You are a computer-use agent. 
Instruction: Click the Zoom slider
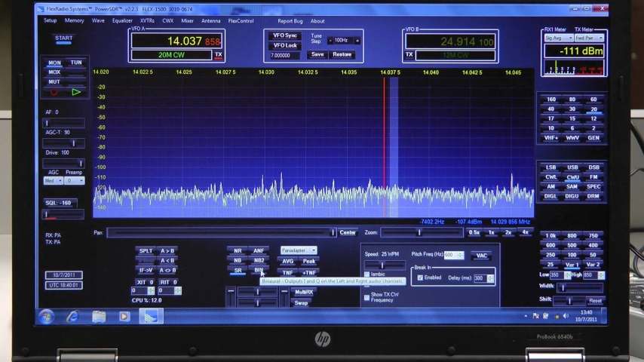click(x=422, y=232)
